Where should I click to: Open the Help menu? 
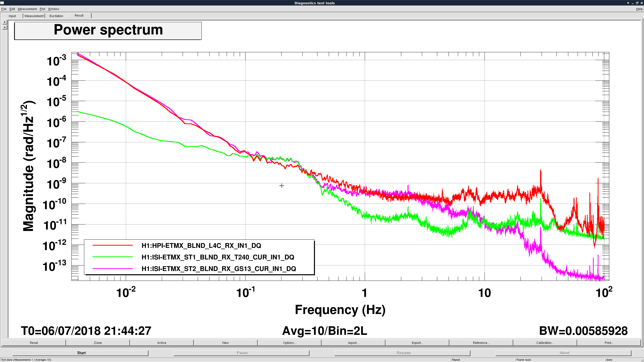pyautogui.click(x=639, y=9)
